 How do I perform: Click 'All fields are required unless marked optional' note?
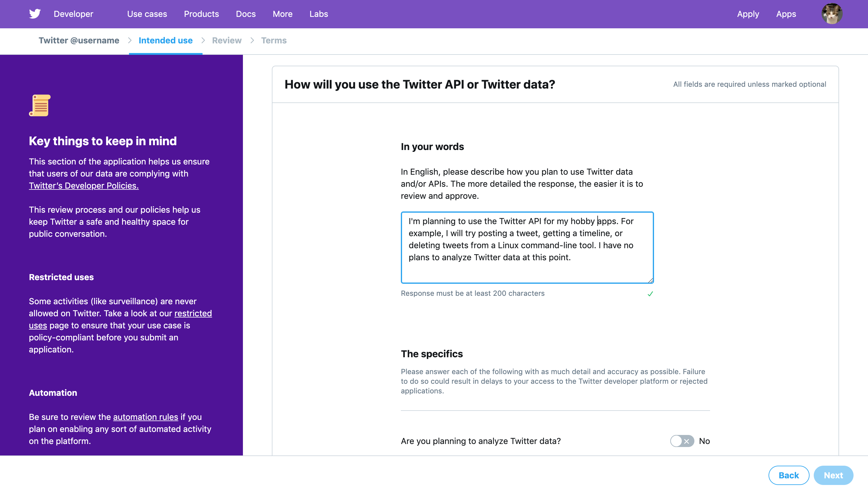click(x=750, y=84)
